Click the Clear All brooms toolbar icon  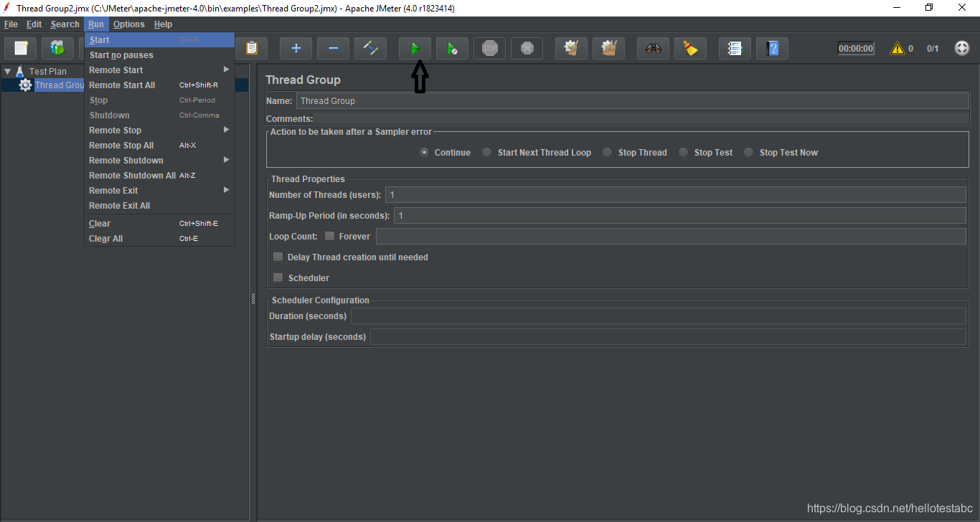tap(608, 49)
